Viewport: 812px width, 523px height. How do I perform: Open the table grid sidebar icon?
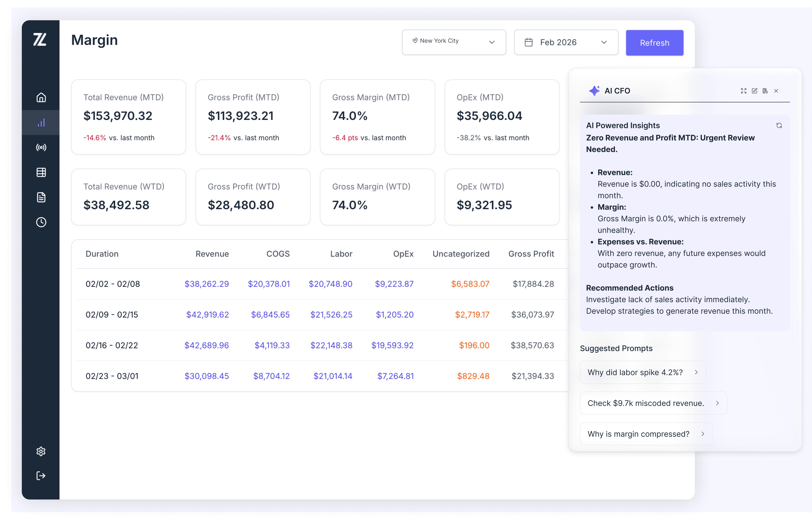[41, 172]
